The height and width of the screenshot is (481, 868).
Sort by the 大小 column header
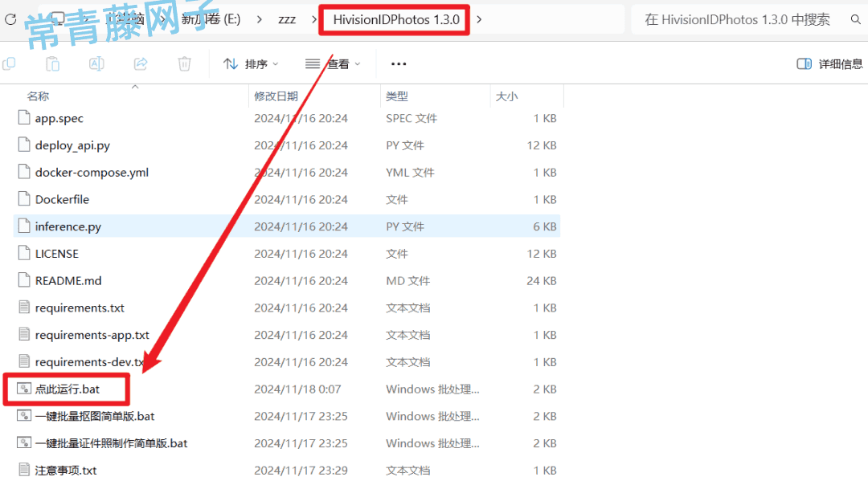coord(506,96)
